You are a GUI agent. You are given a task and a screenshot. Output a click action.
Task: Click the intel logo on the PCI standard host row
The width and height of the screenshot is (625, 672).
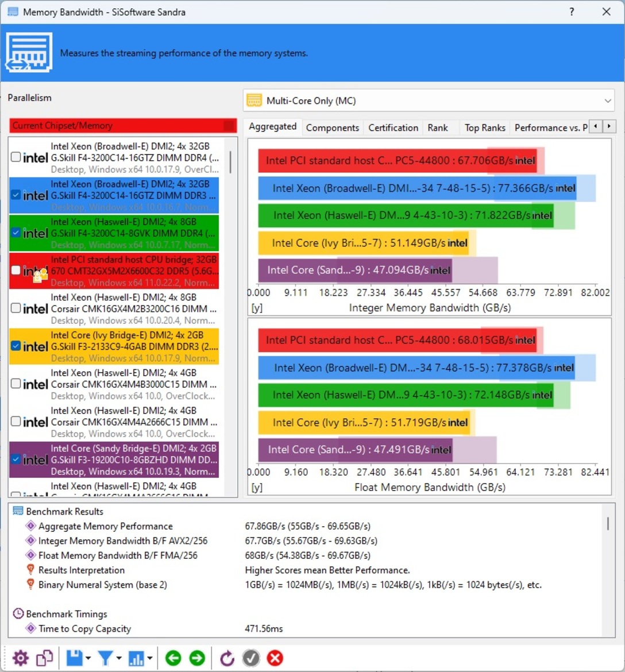point(35,271)
